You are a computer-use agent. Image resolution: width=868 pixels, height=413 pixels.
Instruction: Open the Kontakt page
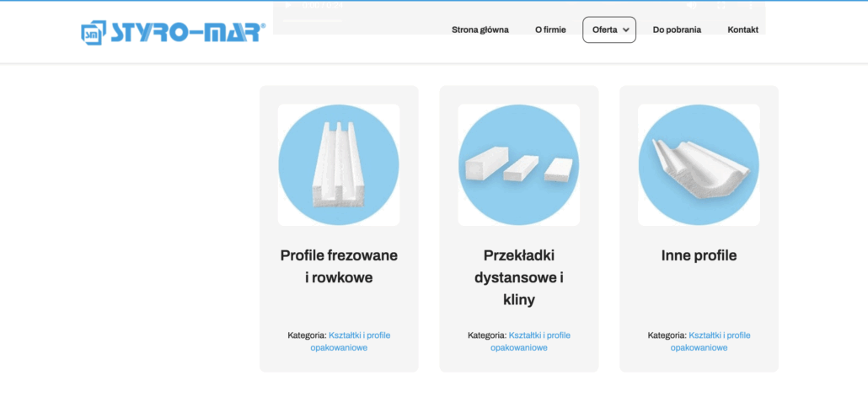(x=742, y=29)
